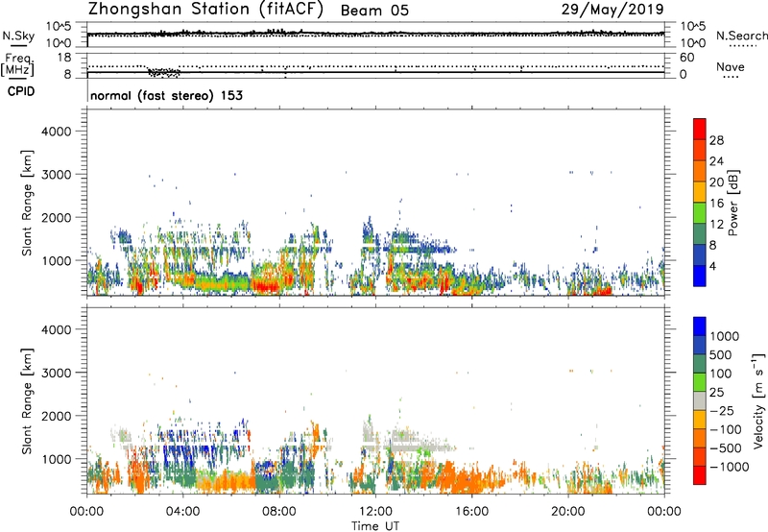Click the orange negative-velocity region near 16:00
The image size is (768, 532).
pos(471,480)
